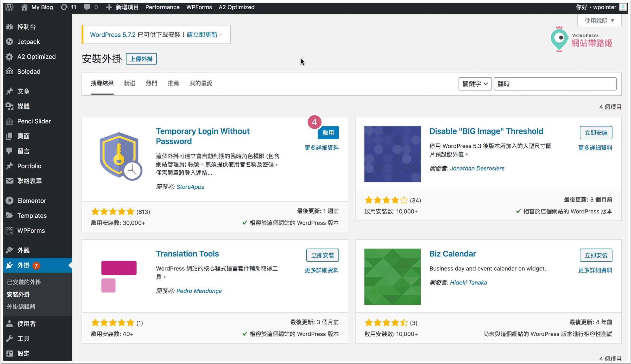Open 更多詳細資料 for Translation Tools

(x=322, y=270)
